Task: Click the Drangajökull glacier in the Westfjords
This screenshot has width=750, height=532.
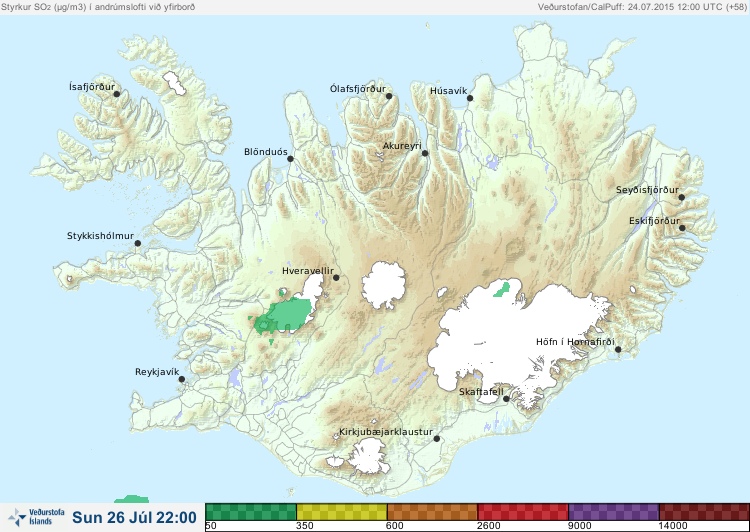Action: 175,83
